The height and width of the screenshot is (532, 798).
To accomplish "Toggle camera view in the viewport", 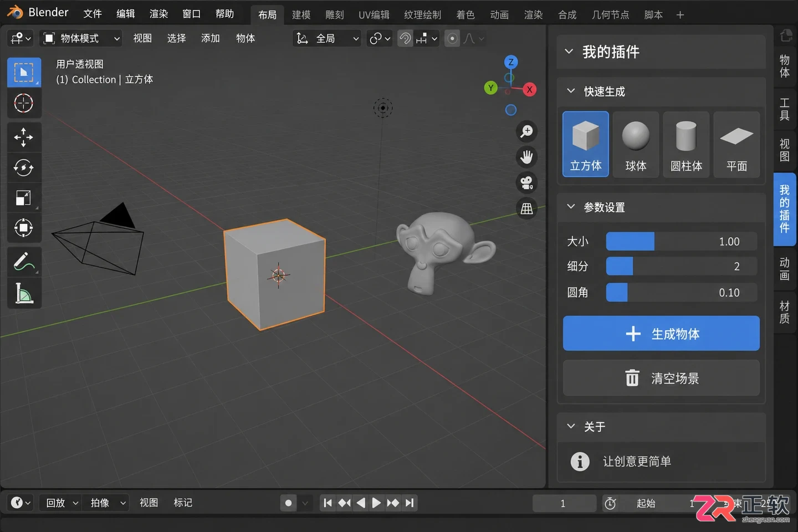I will 526,182.
